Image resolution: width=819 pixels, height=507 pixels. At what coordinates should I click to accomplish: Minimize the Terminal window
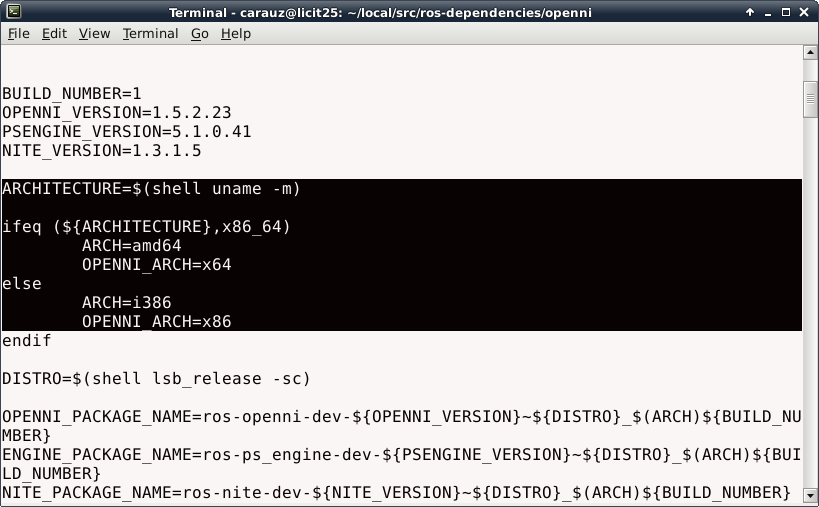coord(768,11)
